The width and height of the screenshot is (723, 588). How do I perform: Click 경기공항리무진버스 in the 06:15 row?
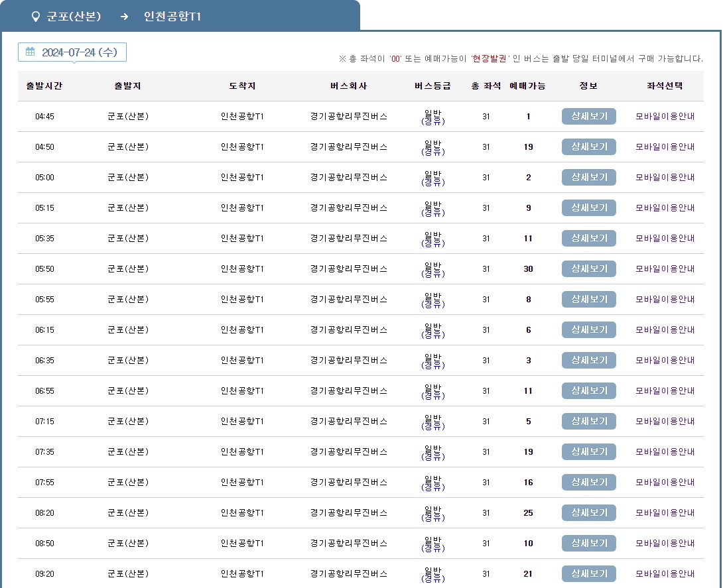[x=349, y=329]
